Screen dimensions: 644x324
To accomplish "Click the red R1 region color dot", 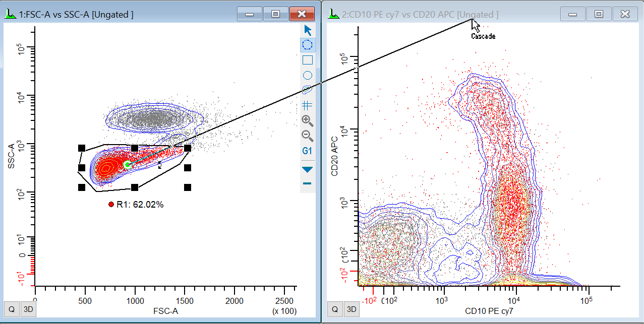I will (x=111, y=204).
